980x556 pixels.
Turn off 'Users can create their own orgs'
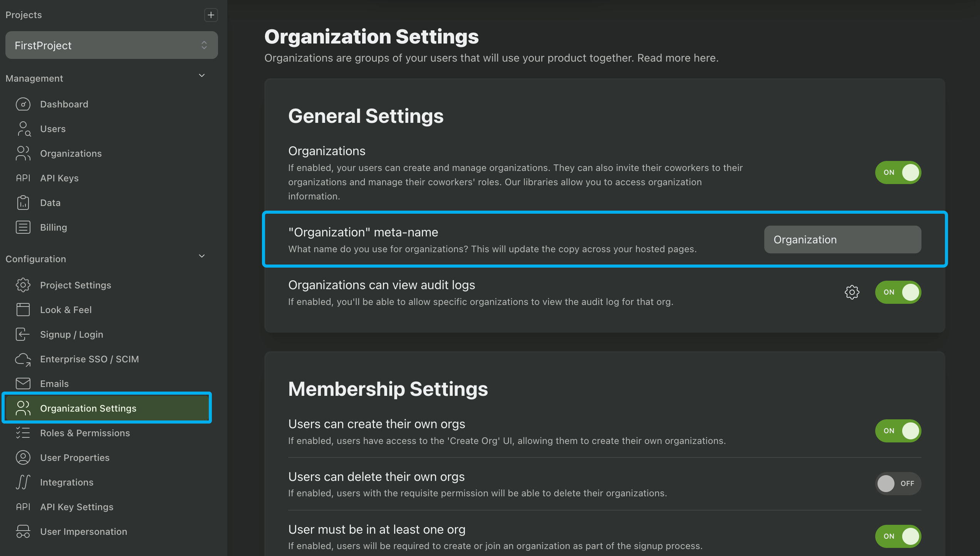pyautogui.click(x=898, y=431)
